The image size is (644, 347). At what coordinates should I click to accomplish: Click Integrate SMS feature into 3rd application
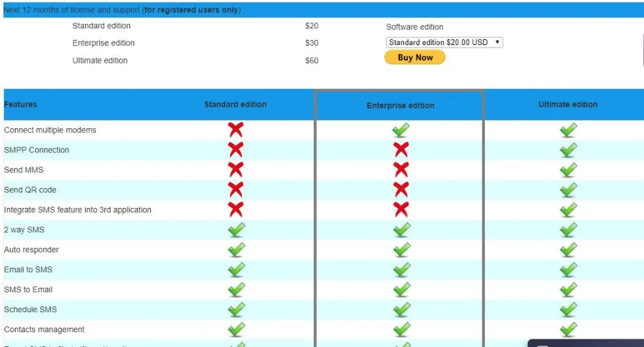[x=78, y=210]
